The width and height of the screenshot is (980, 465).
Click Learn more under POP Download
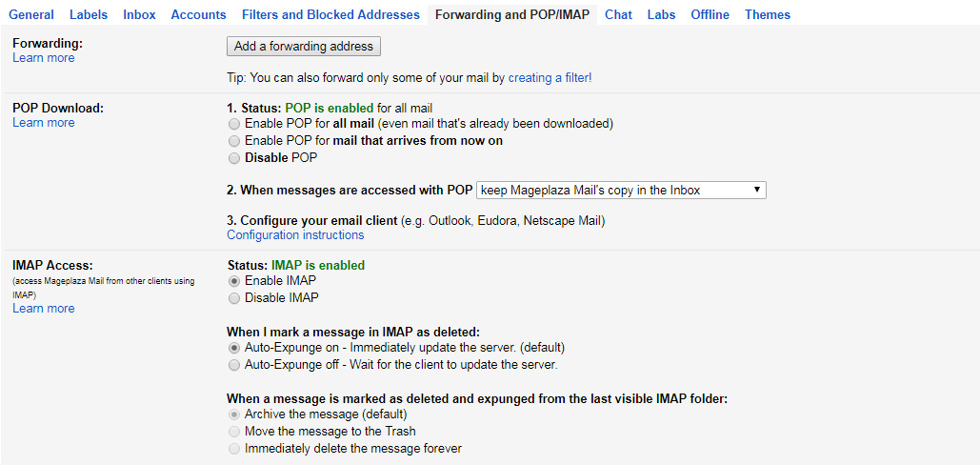(x=43, y=123)
